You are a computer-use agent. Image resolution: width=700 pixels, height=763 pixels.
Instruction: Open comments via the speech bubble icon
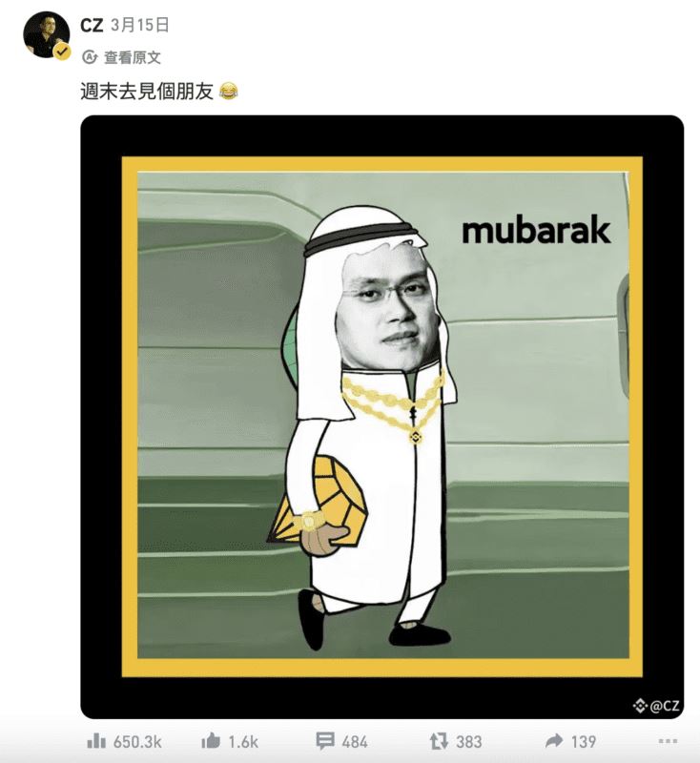[325, 741]
